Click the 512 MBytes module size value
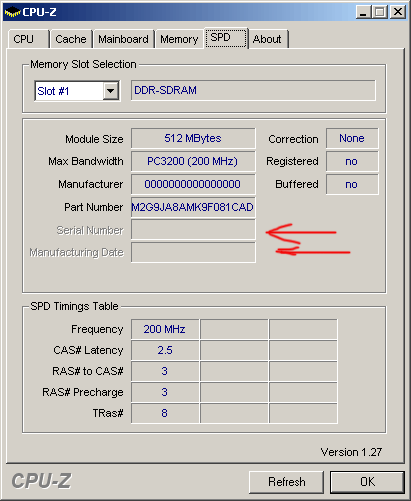 coord(193,138)
